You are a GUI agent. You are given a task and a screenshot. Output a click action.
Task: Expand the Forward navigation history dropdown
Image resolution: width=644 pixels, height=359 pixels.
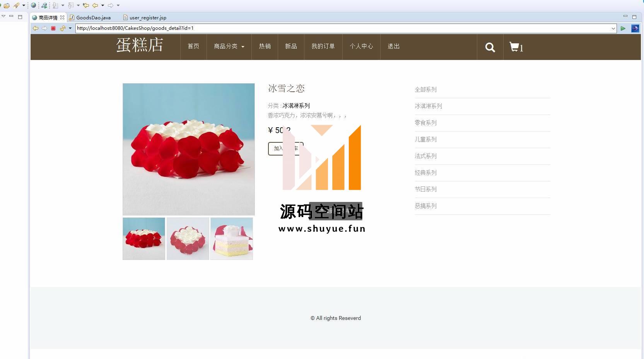(118, 5)
